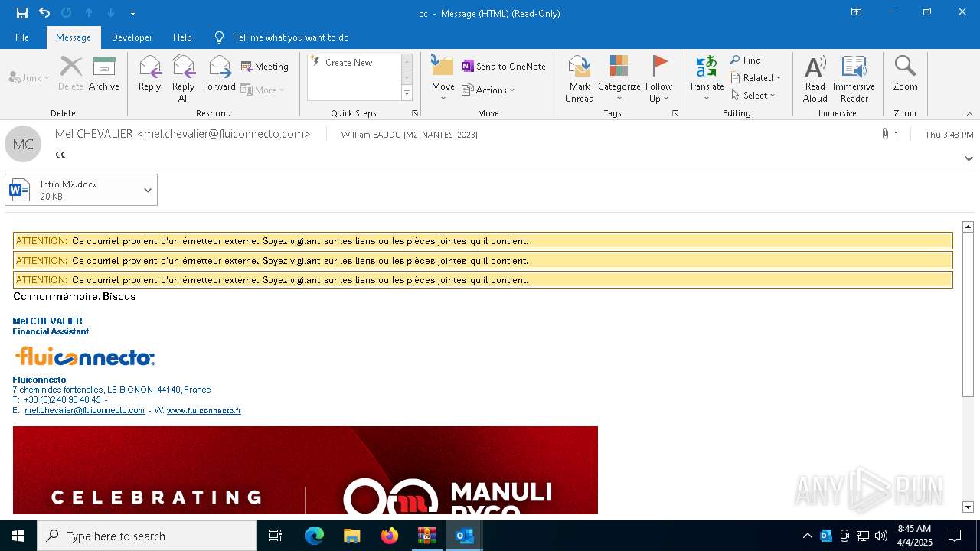Open the File tab
This screenshot has width=980, height=551.
click(x=22, y=37)
